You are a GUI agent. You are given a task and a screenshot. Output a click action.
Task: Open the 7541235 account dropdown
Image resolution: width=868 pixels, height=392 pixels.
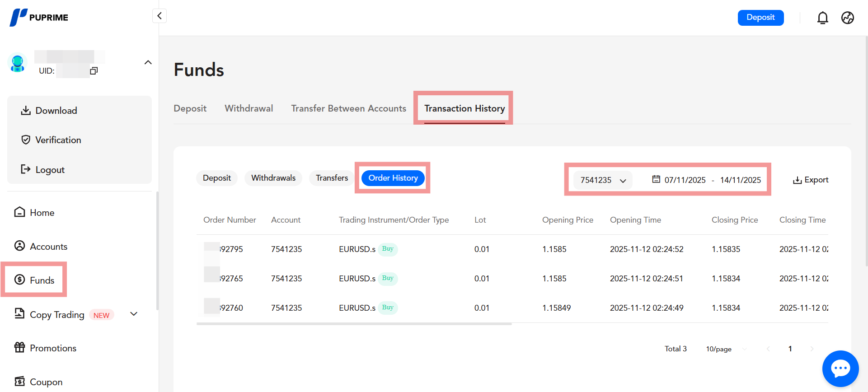pos(603,180)
